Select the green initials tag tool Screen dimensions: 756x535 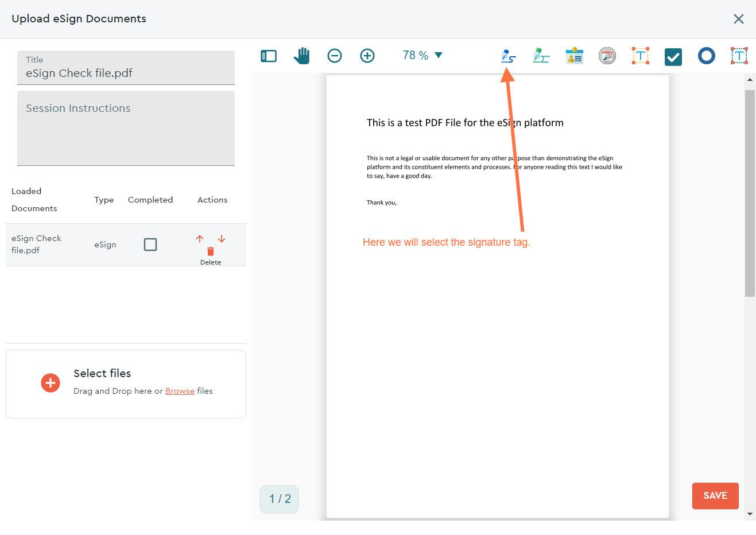tap(541, 56)
